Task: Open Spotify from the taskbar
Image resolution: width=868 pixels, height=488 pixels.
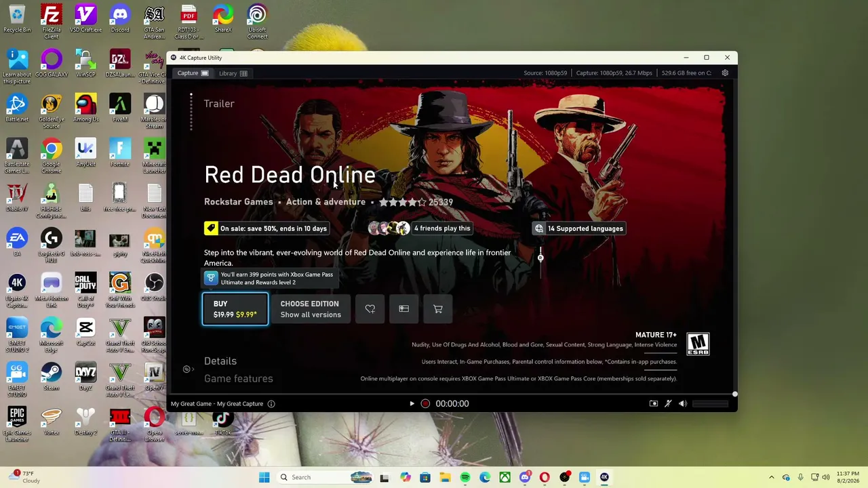Action: tap(465, 477)
